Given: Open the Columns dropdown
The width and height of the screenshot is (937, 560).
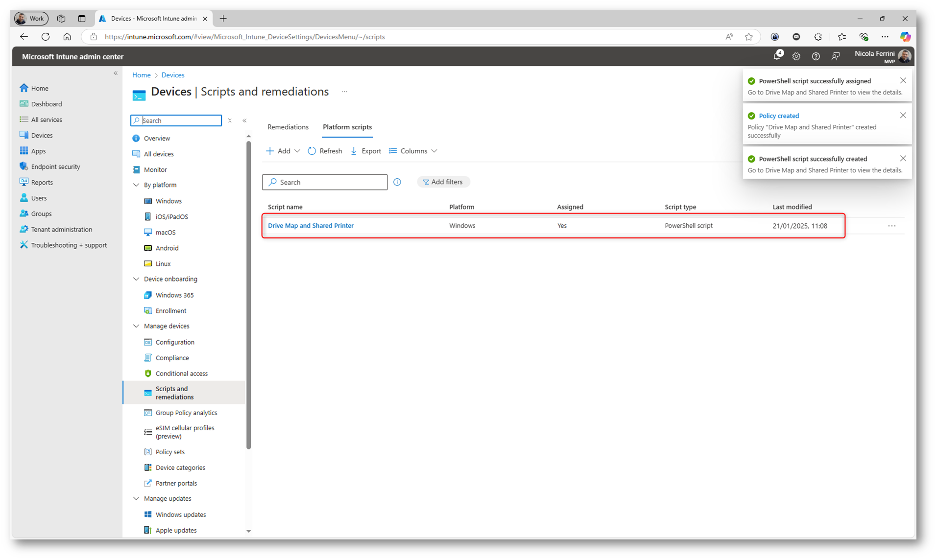Looking at the screenshot, I should tap(413, 151).
